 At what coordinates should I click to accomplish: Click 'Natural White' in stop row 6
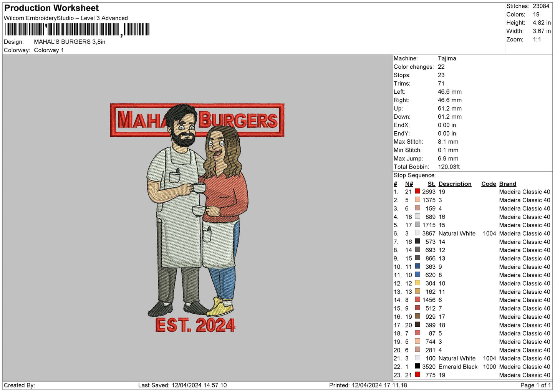[x=457, y=233]
